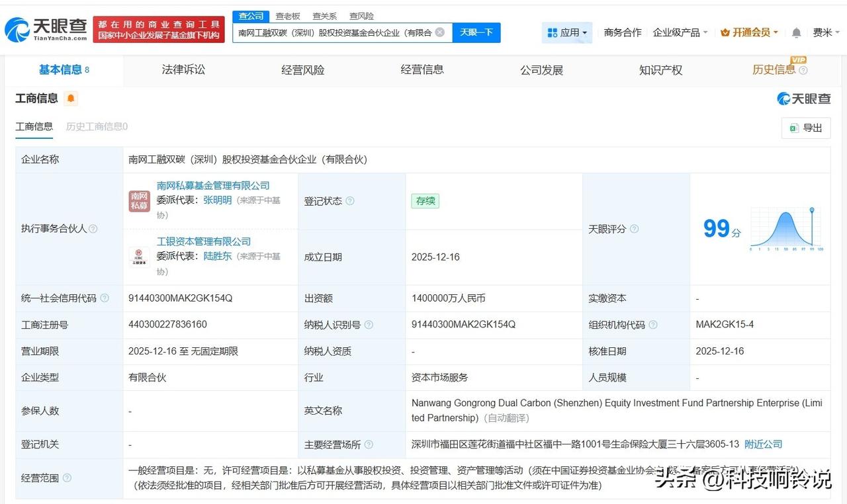Click the help icon next to 主要经营场所
This screenshot has height=504, width=847.
pos(369,444)
